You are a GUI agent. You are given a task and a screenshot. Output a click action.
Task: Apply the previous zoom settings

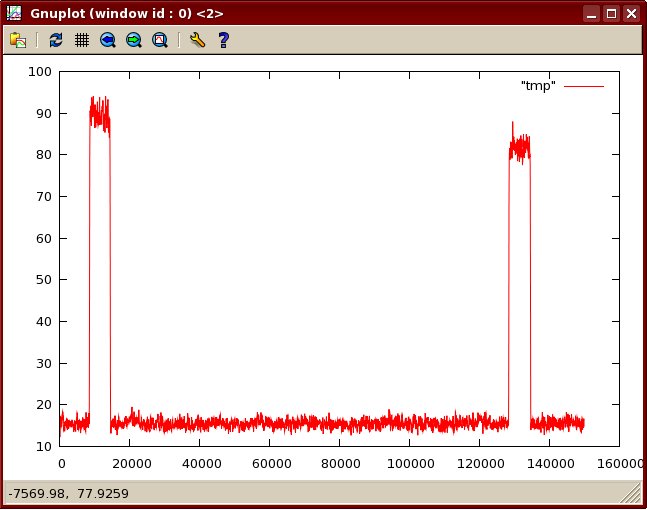coord(108,40)
